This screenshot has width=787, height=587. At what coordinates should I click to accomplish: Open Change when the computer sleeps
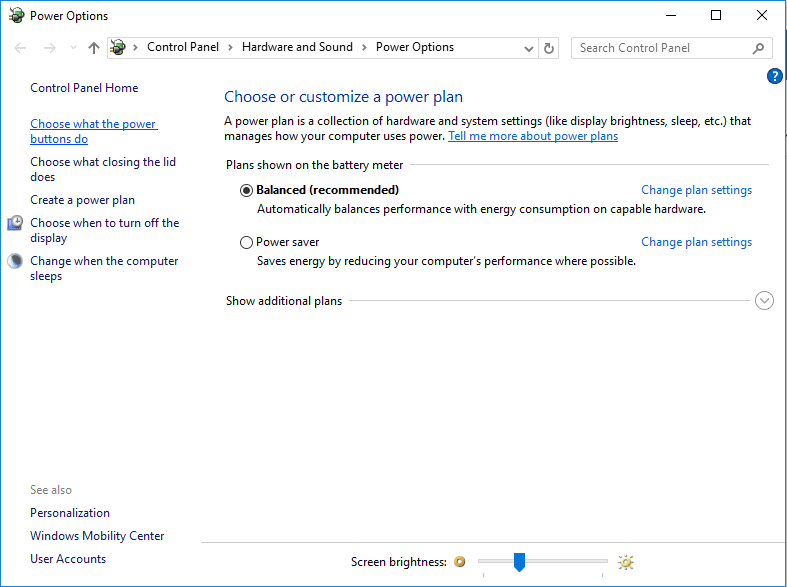tap(104, 268)
